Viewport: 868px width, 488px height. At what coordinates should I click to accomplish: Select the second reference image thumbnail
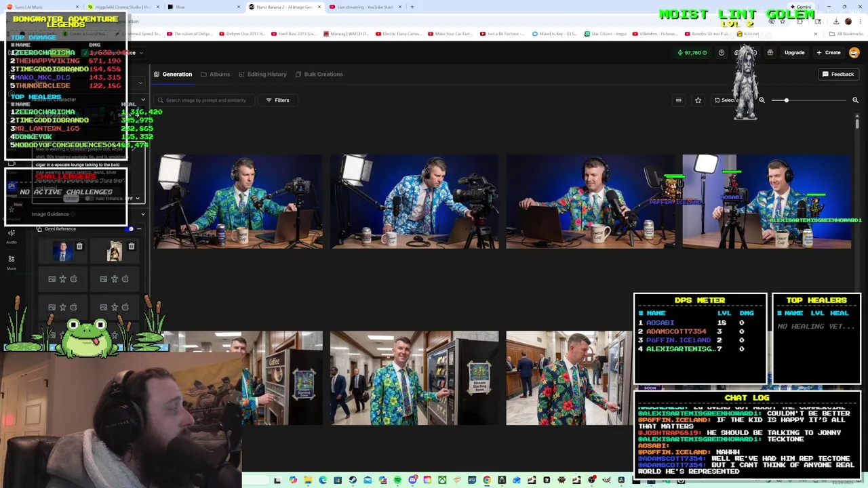115,251
